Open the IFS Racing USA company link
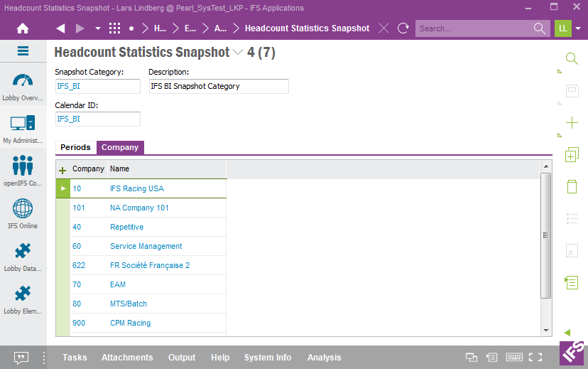This screenshot has width=588, height=369. [136, 188]
